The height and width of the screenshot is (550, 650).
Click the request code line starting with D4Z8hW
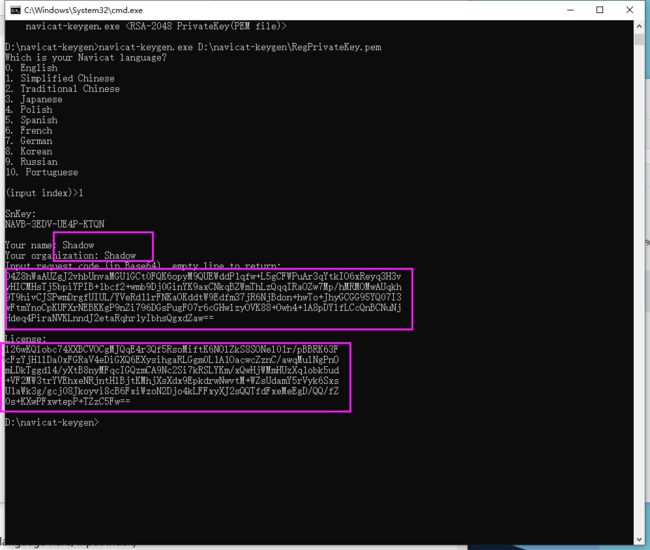click(x=203, y=276)
